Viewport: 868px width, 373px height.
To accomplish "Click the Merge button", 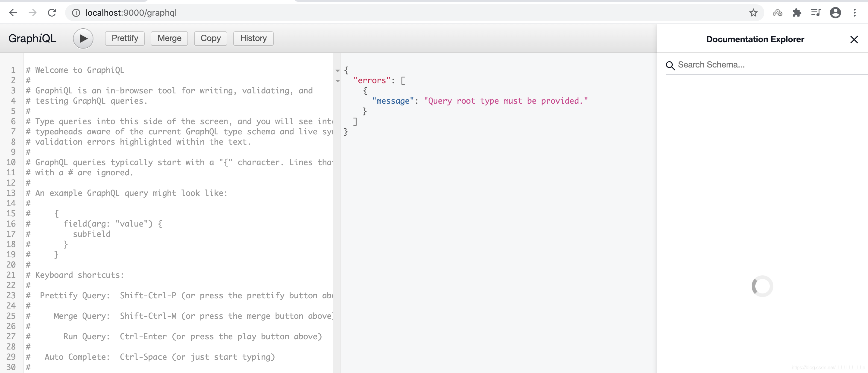I will (x=169, y=38).
